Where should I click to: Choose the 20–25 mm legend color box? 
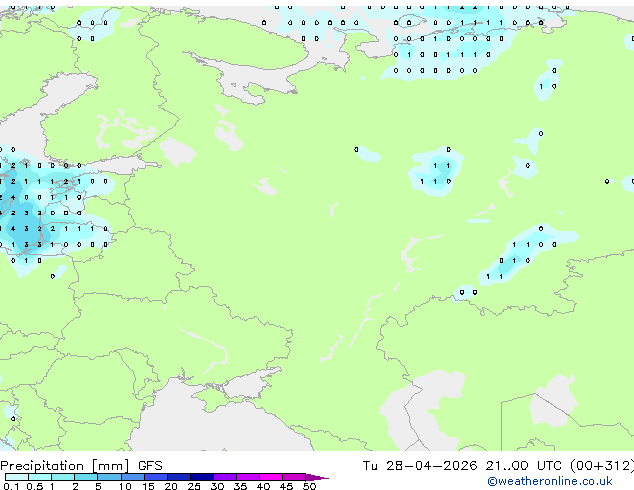click(179, 477)
